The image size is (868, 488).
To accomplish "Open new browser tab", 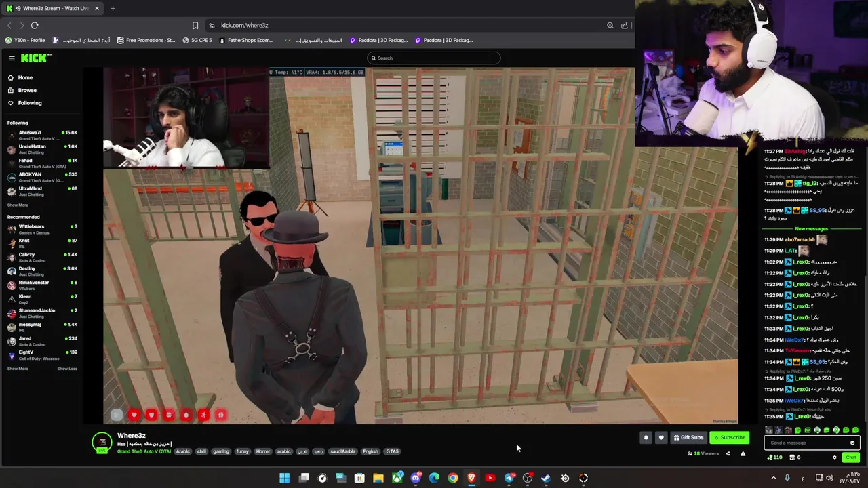I will click(x=113, y=8).
